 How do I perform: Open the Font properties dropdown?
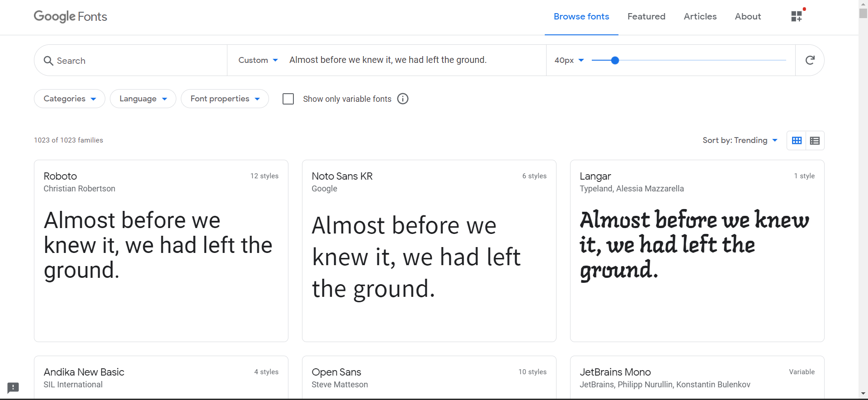pos(225,99)
